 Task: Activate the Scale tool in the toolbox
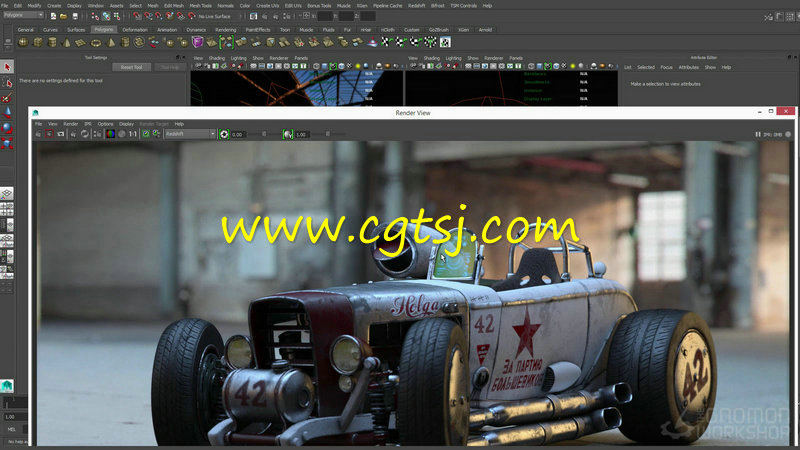7,143
